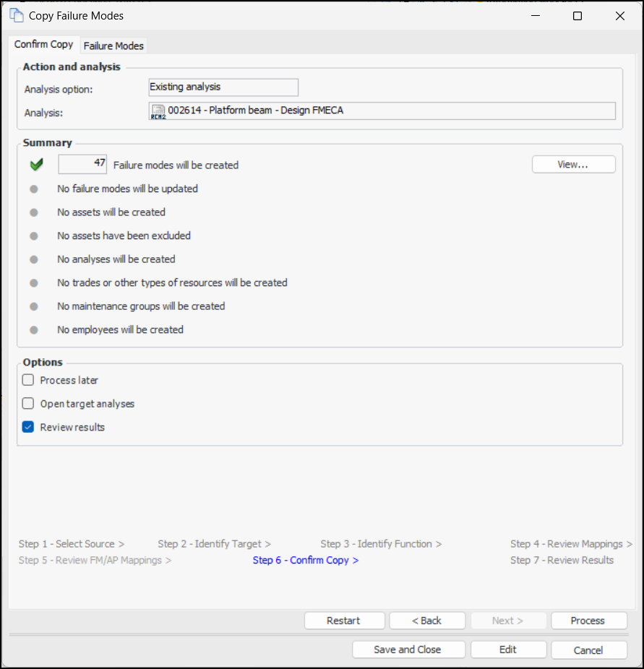Screen dimensions: 644x669
Task: Click Step 5 - Review FM/AP Mappings
Action: pyautogui.click(x=95, y=560)
